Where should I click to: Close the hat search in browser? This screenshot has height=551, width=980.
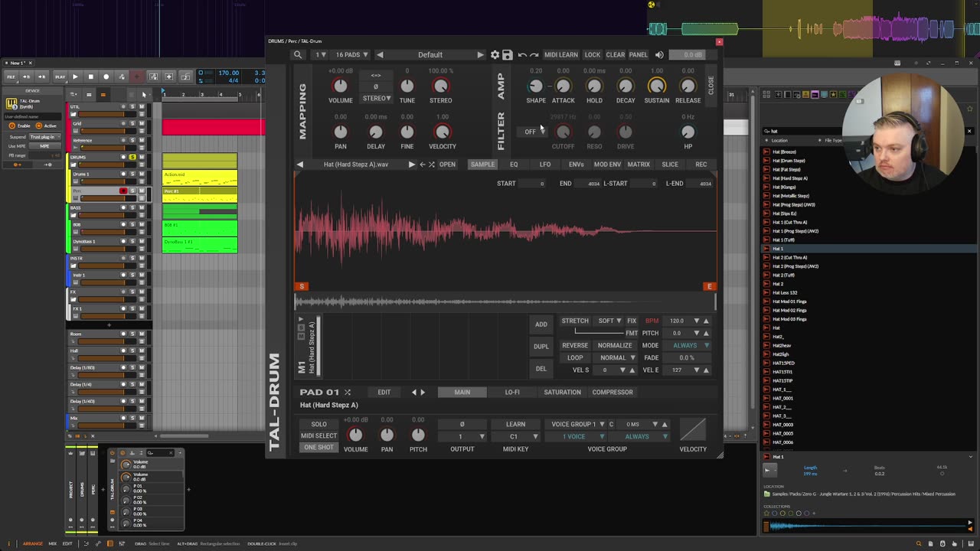969,131
